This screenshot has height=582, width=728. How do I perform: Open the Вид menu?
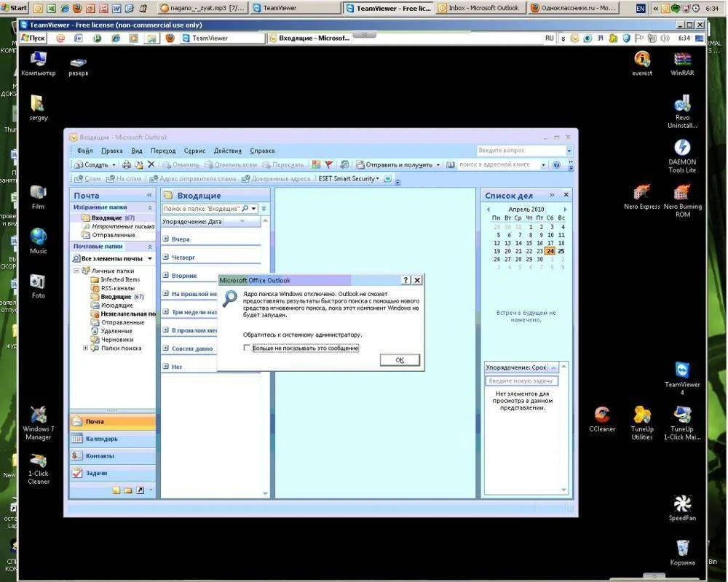pyautogui.click(x=137, y=151)
